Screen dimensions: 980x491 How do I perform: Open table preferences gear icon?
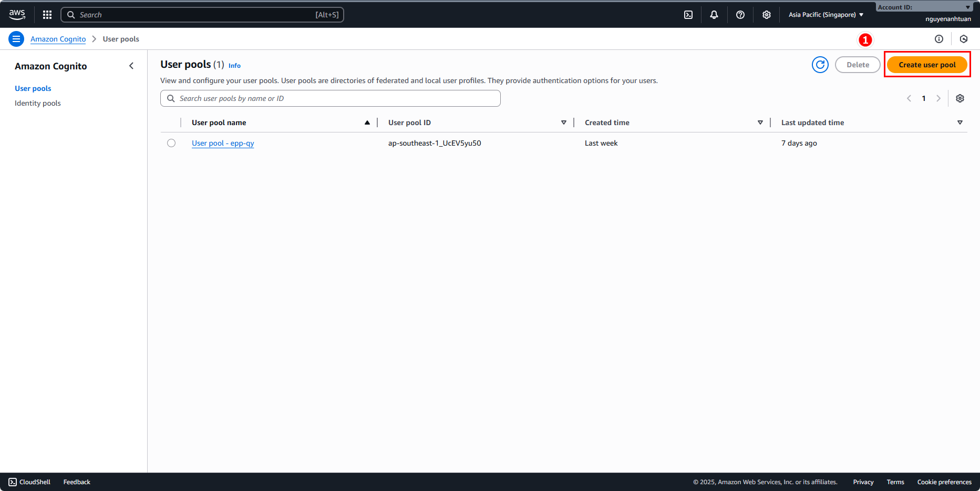coord(960,98)
